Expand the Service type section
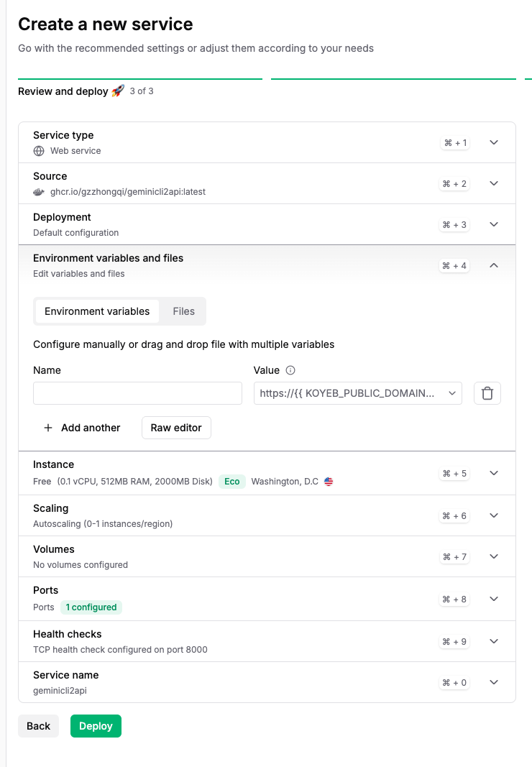Viewport: 532px width, 767px height. (493, 142)
